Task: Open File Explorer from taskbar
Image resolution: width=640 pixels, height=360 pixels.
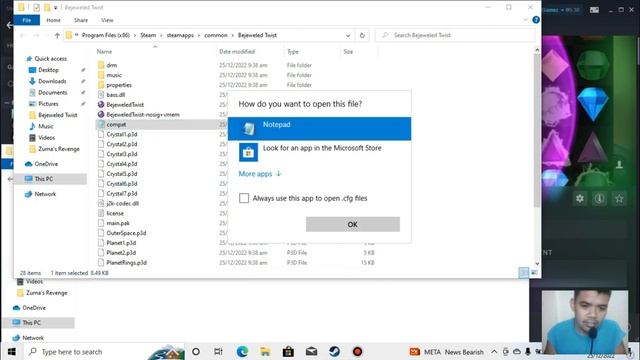Action: [265, 351]
